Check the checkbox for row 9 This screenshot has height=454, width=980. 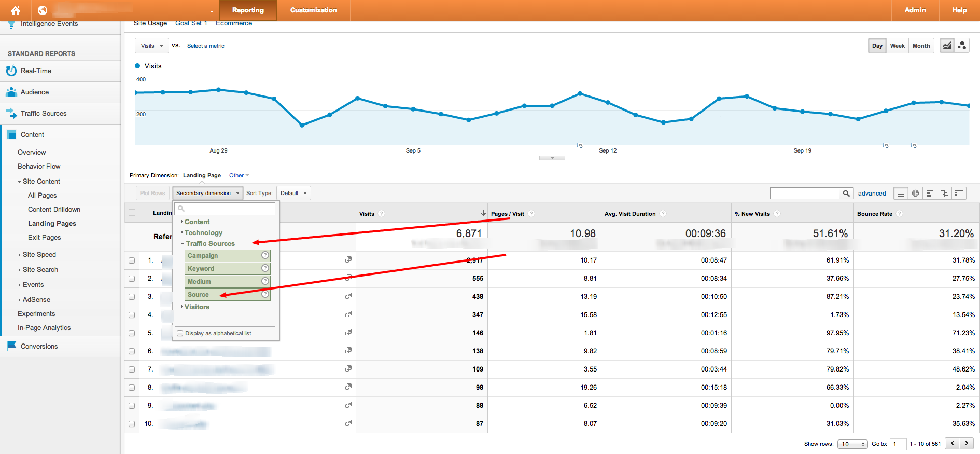[x=132, y=406]
